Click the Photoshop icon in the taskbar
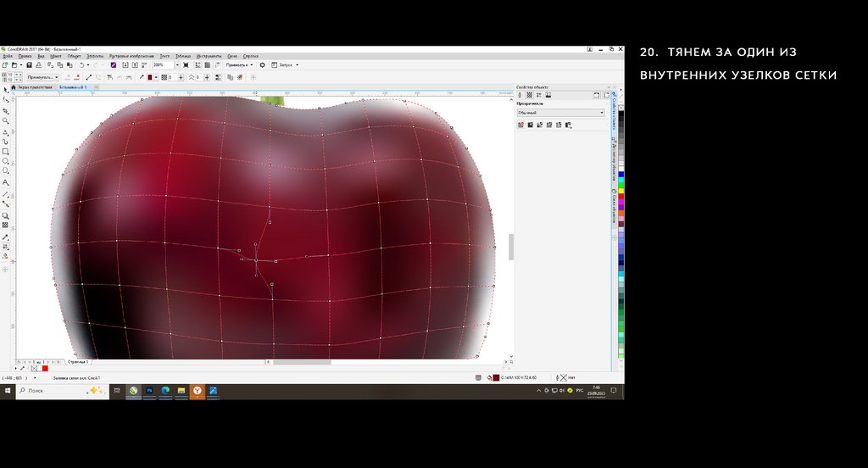 149,391
